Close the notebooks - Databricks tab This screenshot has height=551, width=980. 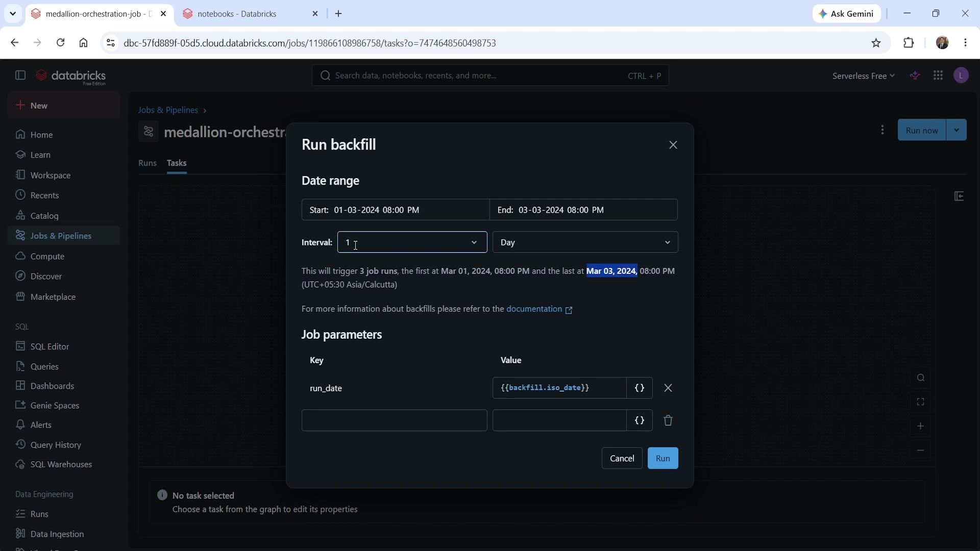pos(315,14)
